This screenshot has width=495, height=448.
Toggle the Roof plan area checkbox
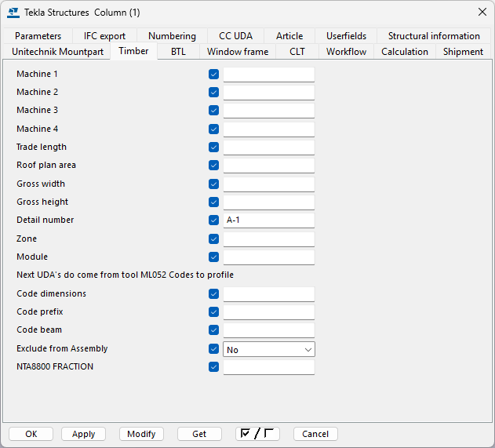213,165
